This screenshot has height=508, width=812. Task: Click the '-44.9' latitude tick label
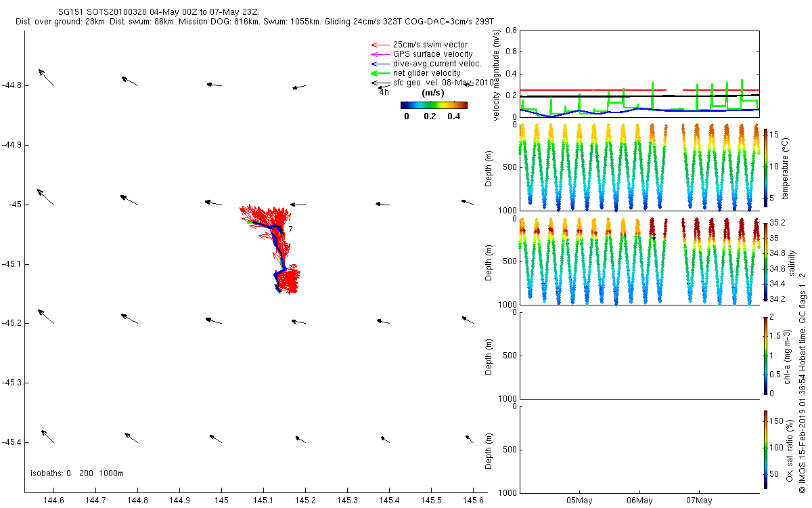pos(12,145)
